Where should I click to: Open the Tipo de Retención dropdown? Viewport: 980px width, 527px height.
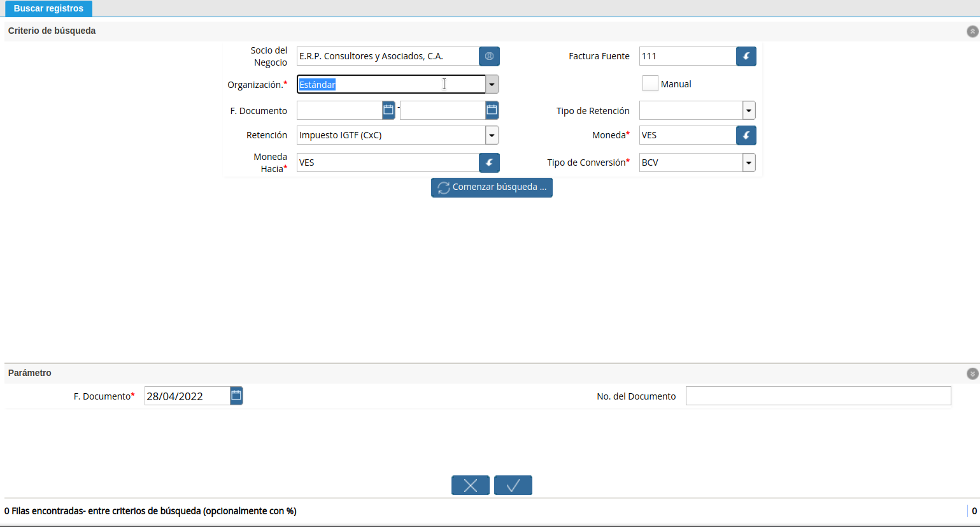pos(749,110)
